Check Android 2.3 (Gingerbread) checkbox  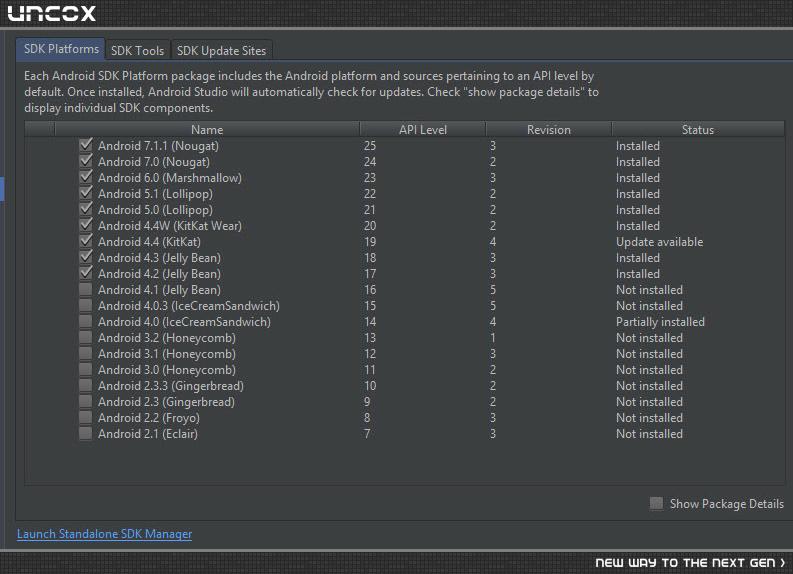[86, 402]
